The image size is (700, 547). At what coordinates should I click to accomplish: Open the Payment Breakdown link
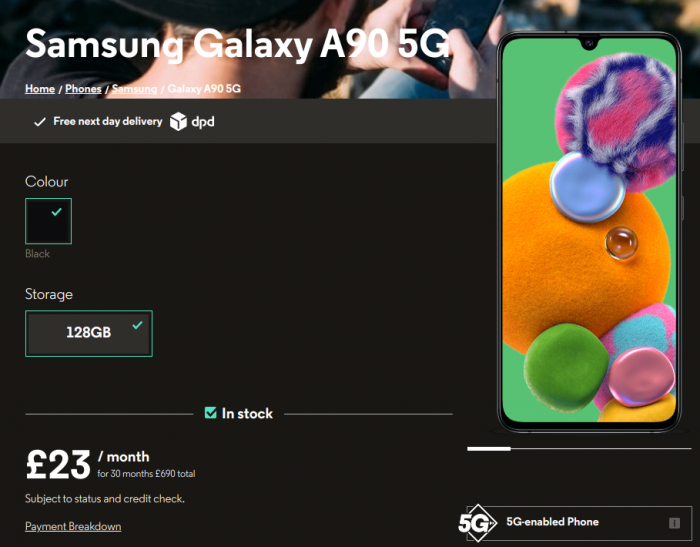pyautogui.click(x=73, y=526)
